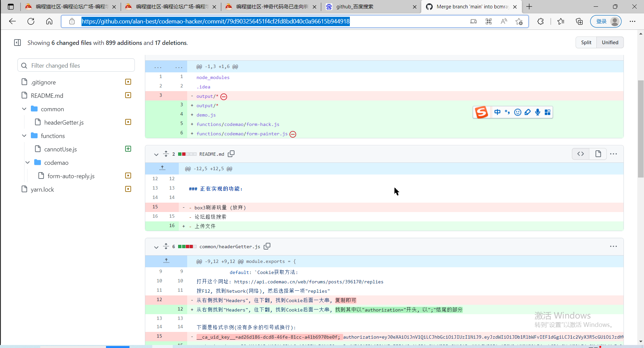The image size is (644, 348).
Task: Open browser collections panel
Action: pyautogui.click(x=579, y=21)
